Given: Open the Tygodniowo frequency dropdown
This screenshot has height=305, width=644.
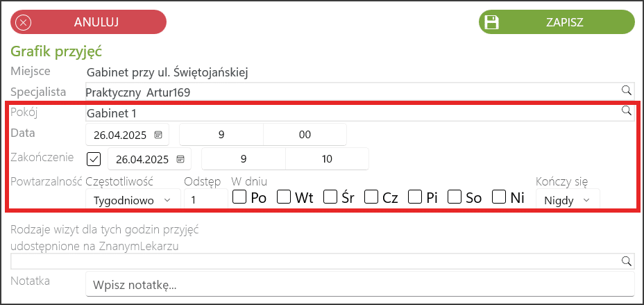Looking at the screenshot, I should pyautogui.click(x=133, y=200).
